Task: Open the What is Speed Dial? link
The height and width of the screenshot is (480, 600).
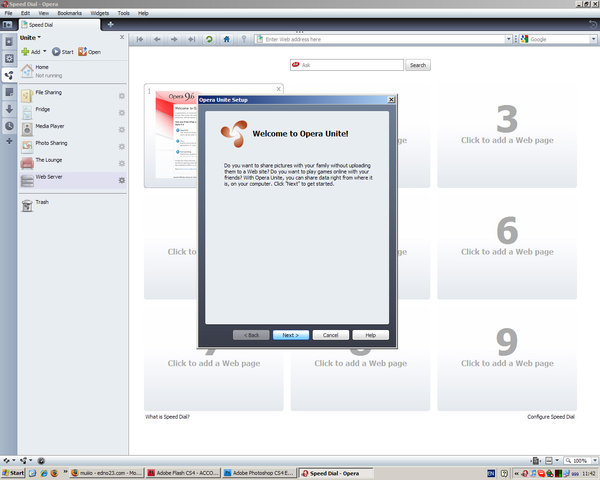Action: [167, 417]
